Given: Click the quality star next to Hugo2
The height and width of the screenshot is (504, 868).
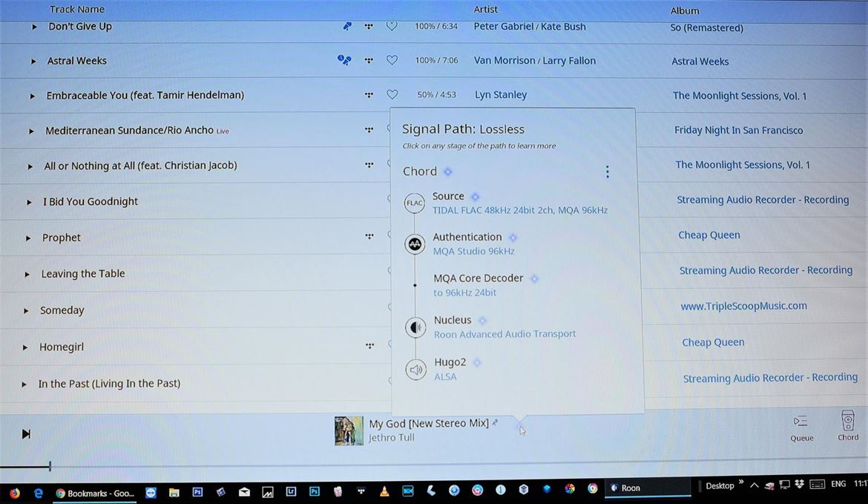Looking at the screenshot, I should click(x=477, y=363).
